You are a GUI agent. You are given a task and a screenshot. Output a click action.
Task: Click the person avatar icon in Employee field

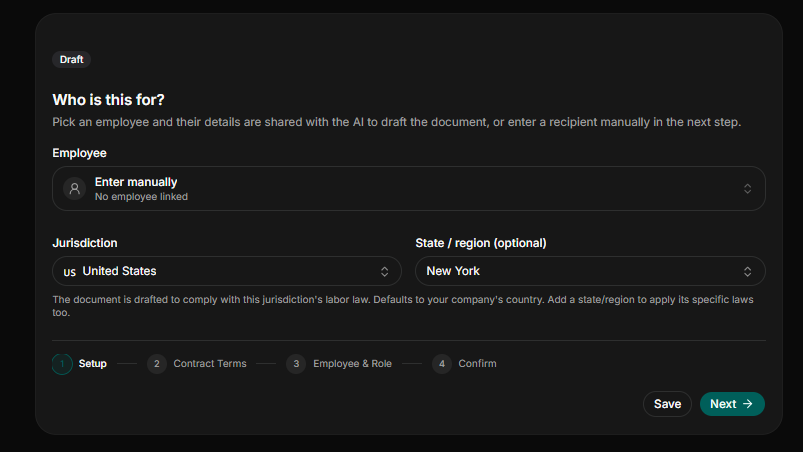coord(74,189)
